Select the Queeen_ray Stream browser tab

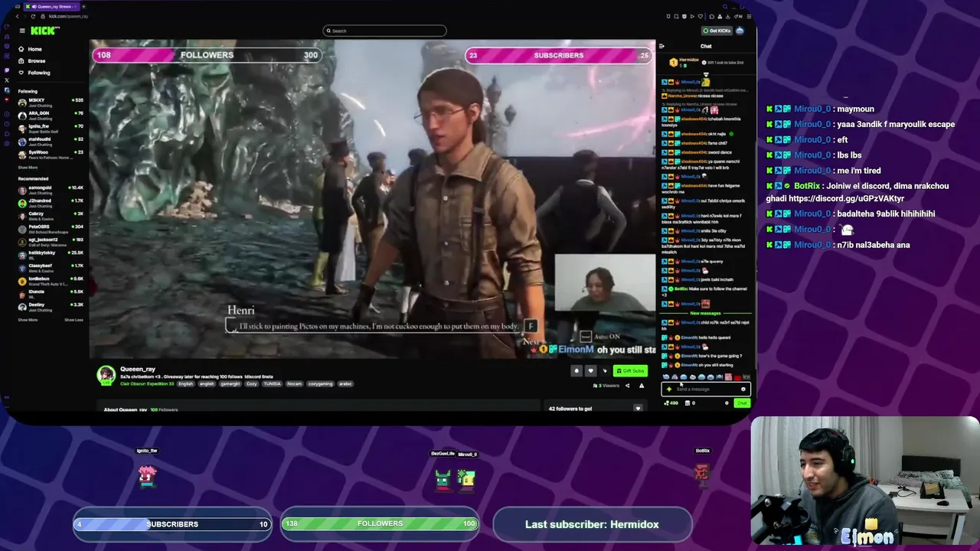(x=51, y=6)
